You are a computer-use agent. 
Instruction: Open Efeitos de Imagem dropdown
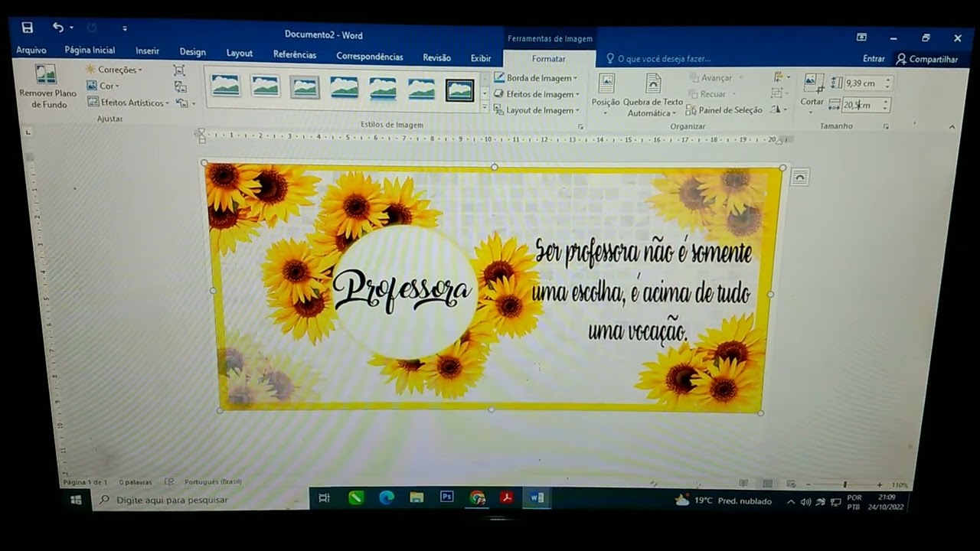point(537,94)
